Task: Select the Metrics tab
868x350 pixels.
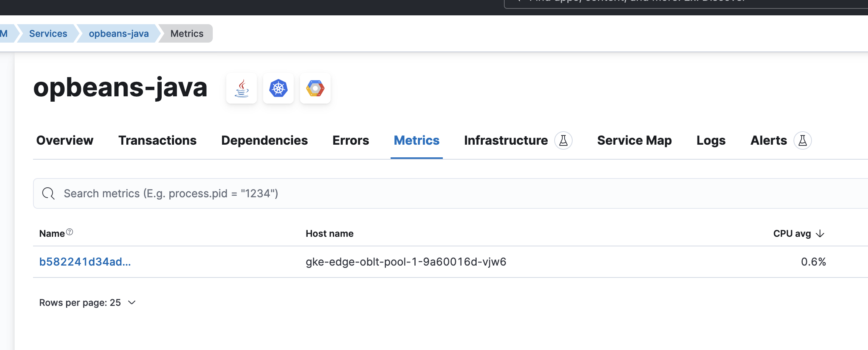Action: click(x=417, y=140)
